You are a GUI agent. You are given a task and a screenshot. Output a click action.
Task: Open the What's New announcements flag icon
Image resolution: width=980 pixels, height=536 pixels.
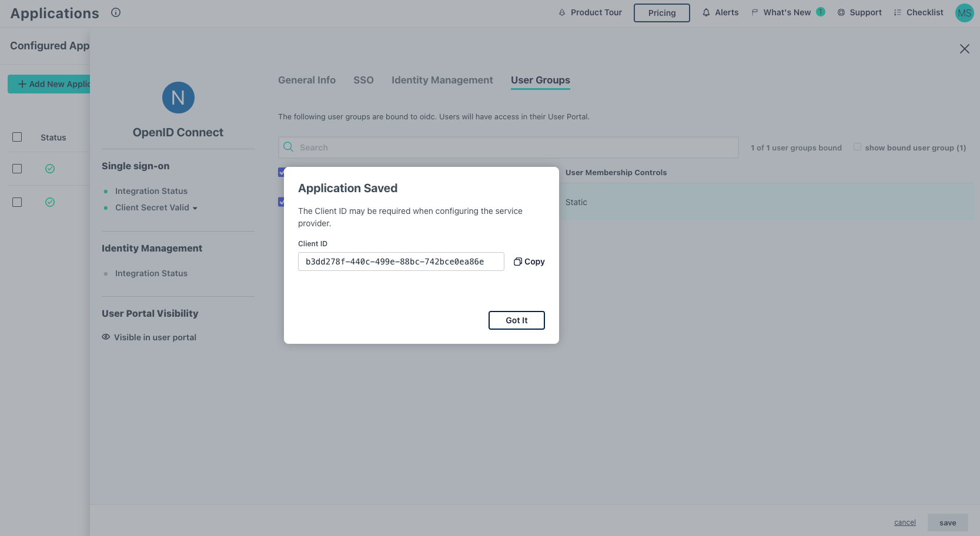[754, 11]
